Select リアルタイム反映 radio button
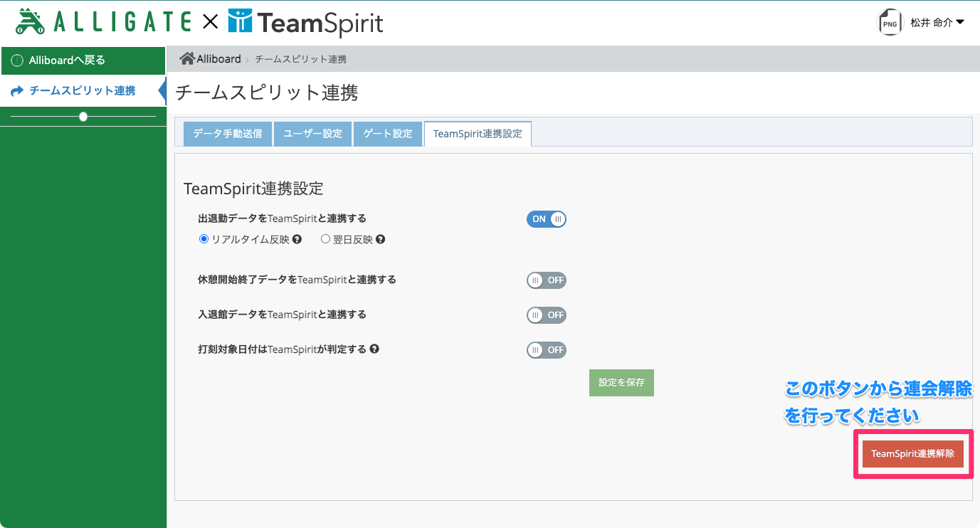The width and height of the screenshot is (980, 528). pos(204,240)
